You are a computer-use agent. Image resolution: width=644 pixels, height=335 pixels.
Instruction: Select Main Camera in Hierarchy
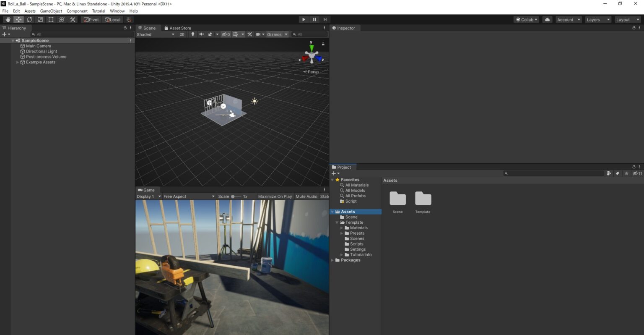click(x=39, y=46)
